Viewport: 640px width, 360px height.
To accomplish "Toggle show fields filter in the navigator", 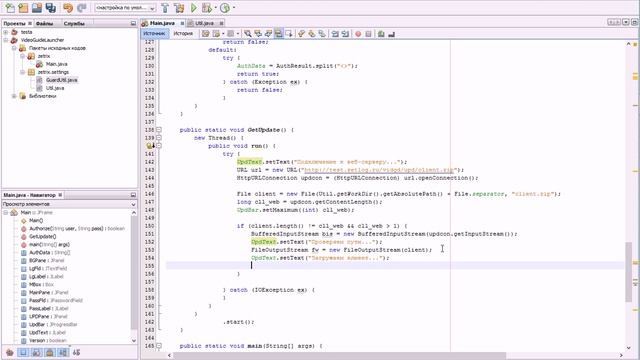I will tap(23, 352).
